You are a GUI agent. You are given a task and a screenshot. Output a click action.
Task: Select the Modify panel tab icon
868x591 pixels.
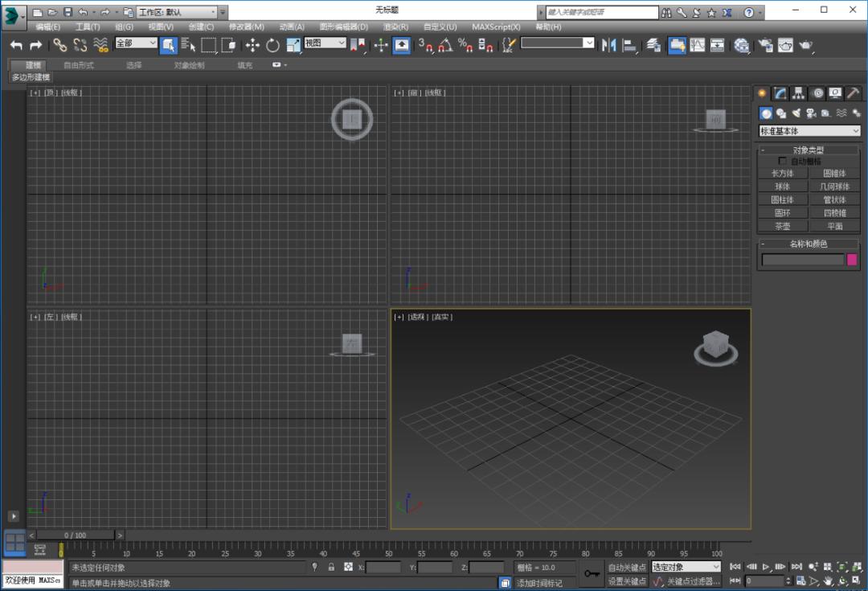pyautogui.click(x=779, y=93)
